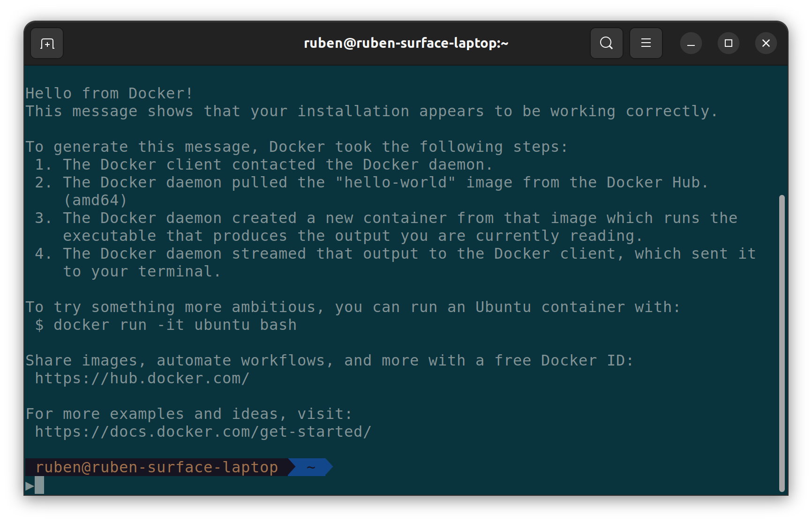This screenshot has width=812, height=522.
Task: Minimize the terminal window
Action: coord(691,44)
